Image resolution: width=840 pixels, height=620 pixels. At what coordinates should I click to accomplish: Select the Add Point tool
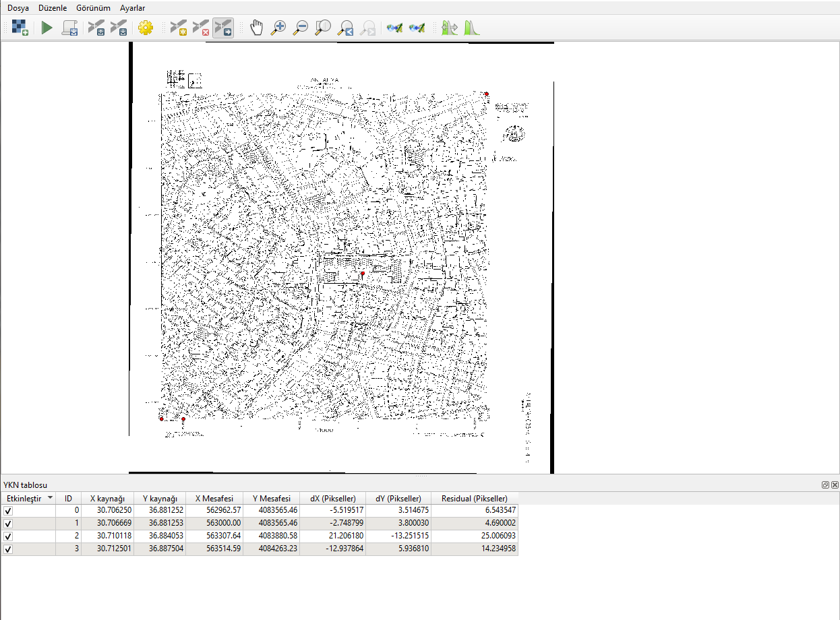pyautogui.click(x=178, y=28)
